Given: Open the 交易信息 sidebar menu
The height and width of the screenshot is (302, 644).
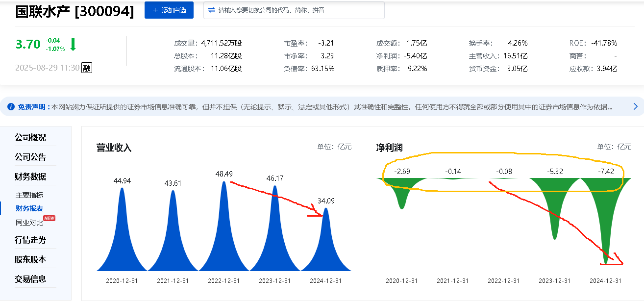Looking at the screenshot, I should tap(30, 279).
